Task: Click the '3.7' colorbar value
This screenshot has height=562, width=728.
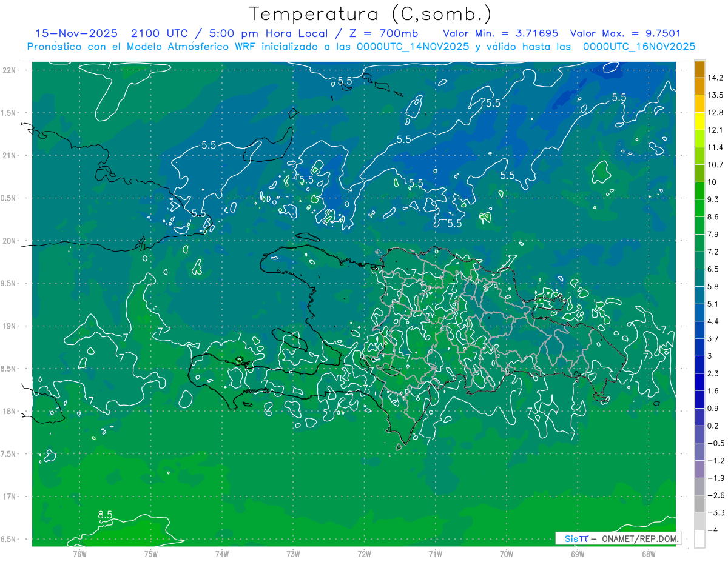Action: pyautogui.click(x=713, y=338)
